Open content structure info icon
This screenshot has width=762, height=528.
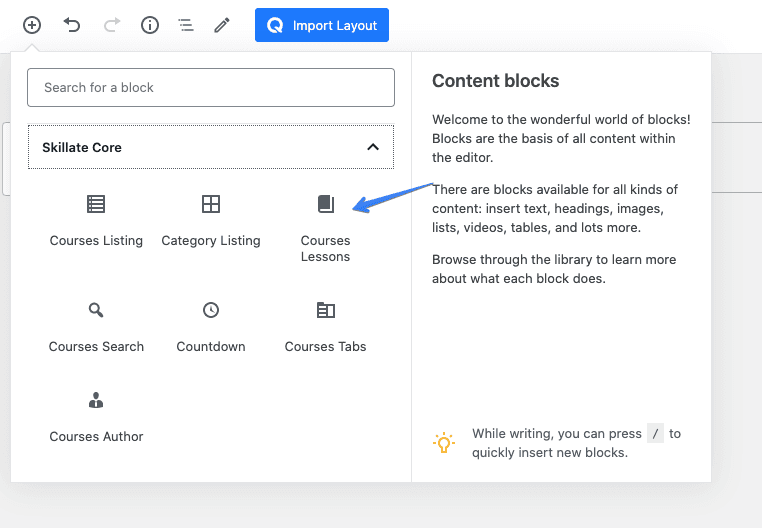(150, 25)
